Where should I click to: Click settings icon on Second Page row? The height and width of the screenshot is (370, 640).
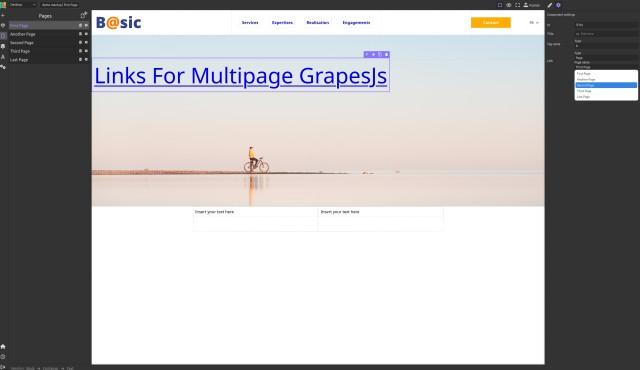point(80,42)
